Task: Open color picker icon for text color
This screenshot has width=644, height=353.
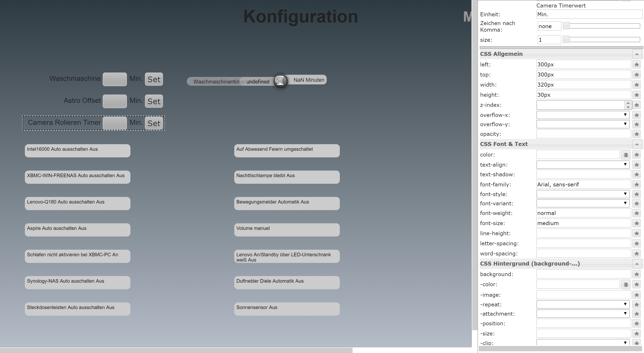Action: 626,155
